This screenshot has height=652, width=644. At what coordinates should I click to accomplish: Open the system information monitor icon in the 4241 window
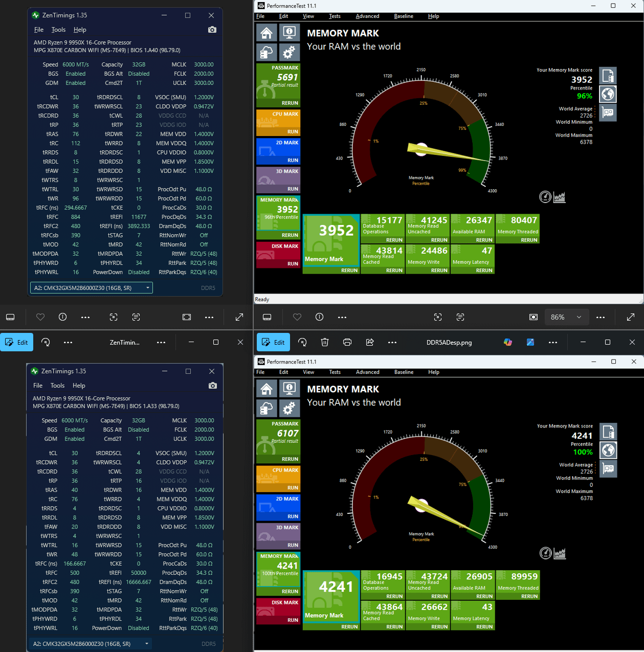(289, 389)
